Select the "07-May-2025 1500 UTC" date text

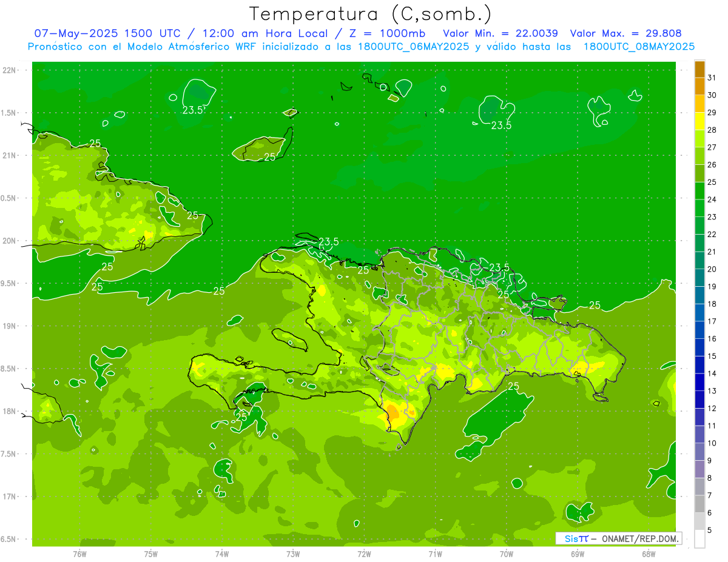(x=106, y=34)
